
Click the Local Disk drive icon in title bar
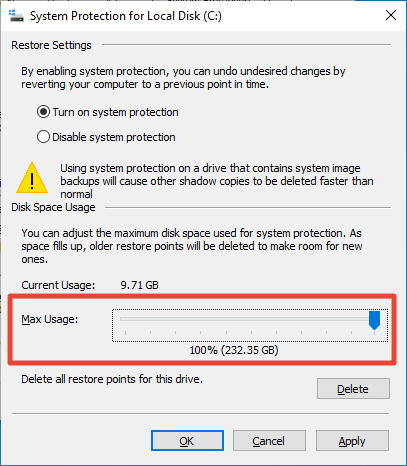coord(16,16)
